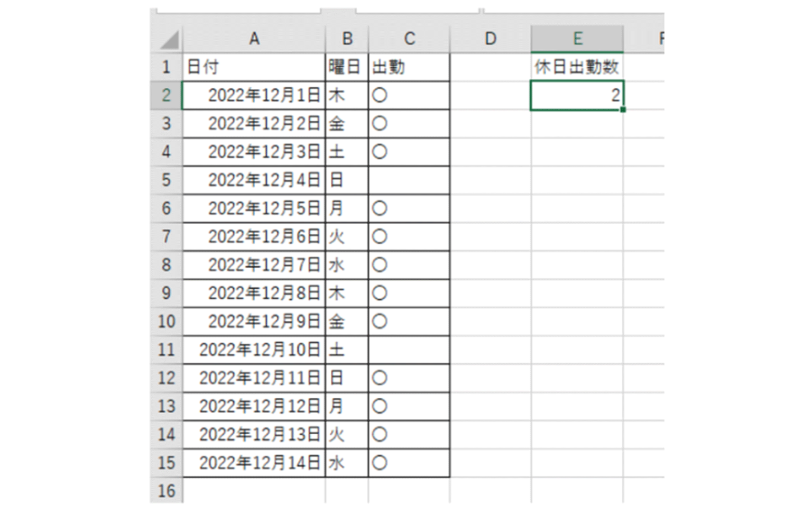Select column B header
Viewport: 812px width, 513px height.
coord(347,39)
